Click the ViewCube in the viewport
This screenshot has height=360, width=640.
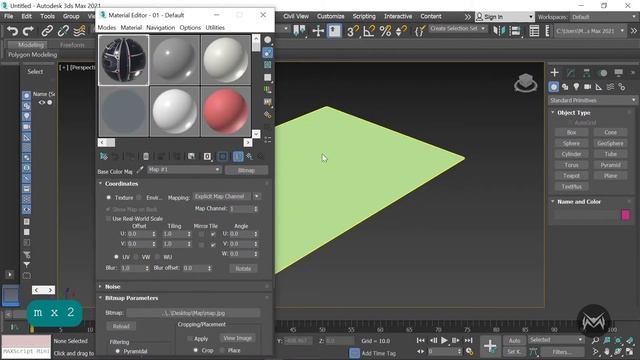click(x=526, y=83)
